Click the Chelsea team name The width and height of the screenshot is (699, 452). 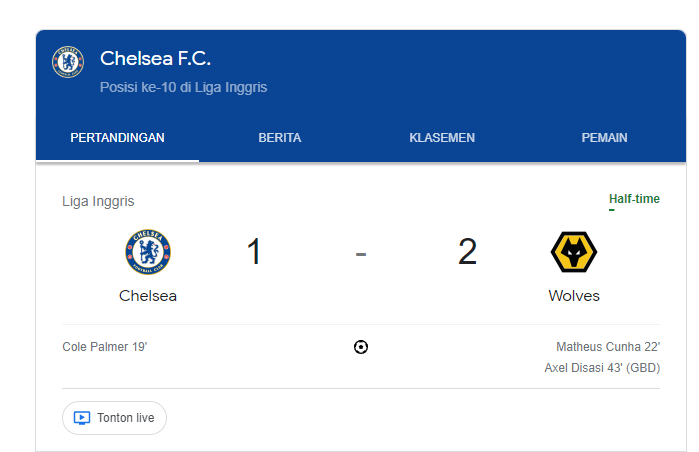(148, 296)
